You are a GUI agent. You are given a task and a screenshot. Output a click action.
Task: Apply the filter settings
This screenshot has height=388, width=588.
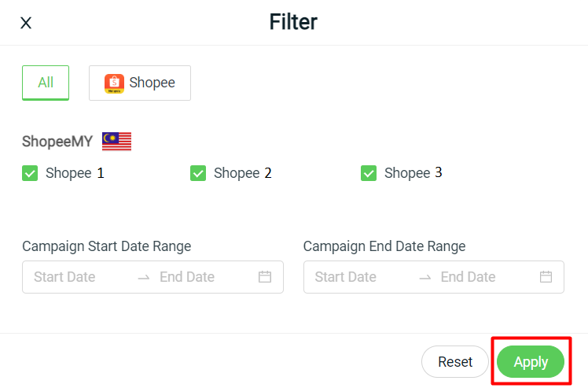click(x=531, y=362)
